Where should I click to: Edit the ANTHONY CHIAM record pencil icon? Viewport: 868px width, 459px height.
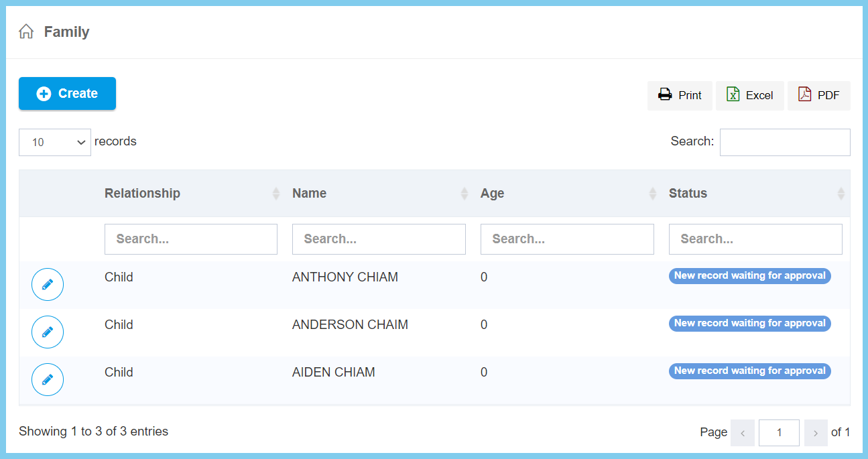point(48,285)
